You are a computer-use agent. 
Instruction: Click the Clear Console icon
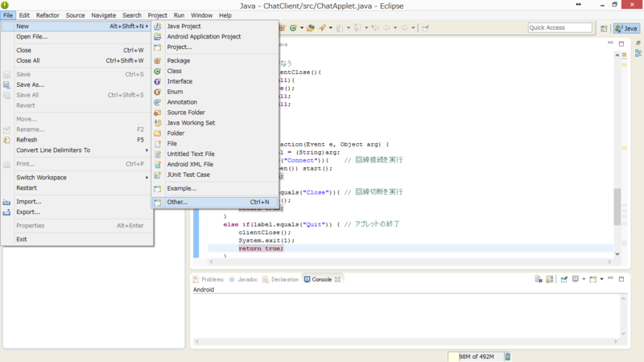539,279
